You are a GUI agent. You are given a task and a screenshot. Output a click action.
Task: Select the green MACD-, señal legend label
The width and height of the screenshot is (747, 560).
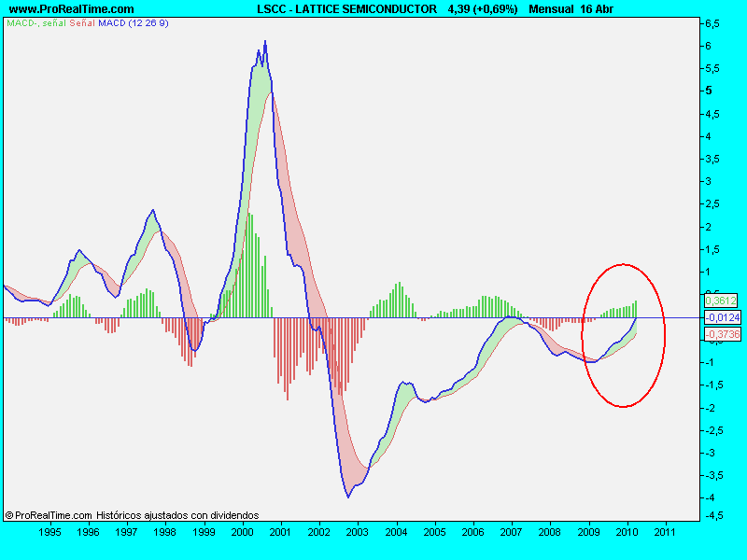pyautogui.click(x=36, y=22)
